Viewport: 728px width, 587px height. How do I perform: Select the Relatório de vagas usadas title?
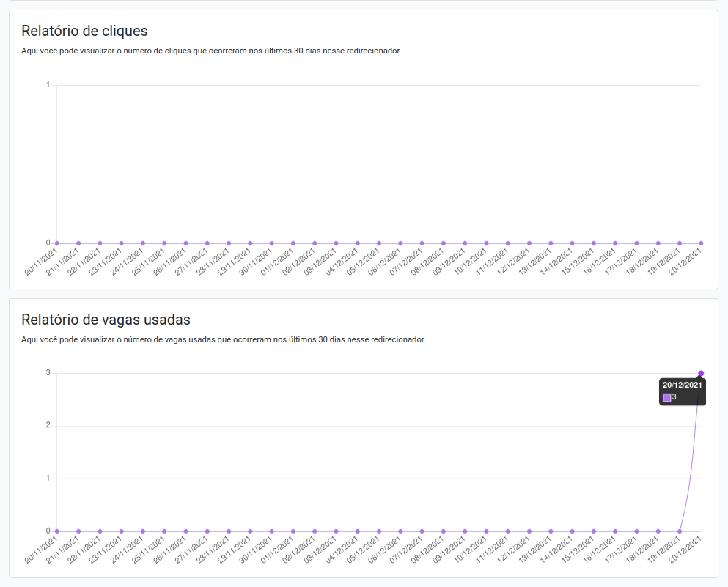106,320
